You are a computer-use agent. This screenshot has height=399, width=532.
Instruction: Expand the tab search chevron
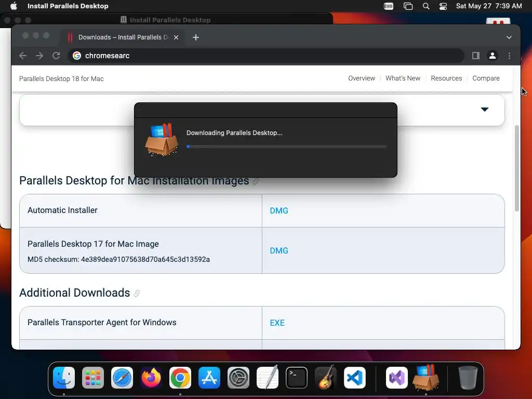click(x=509, y=37)
